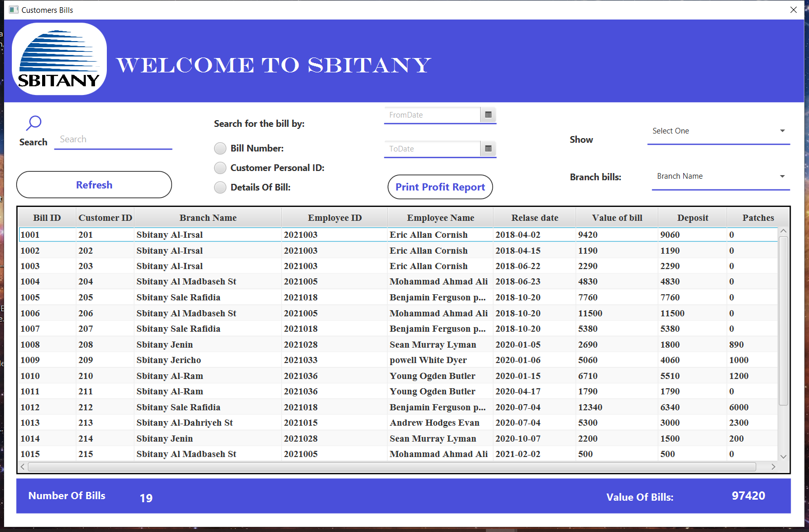Select the Details Of Bill radio button
The height and width of the screenshot is (532, 809).
220,187
